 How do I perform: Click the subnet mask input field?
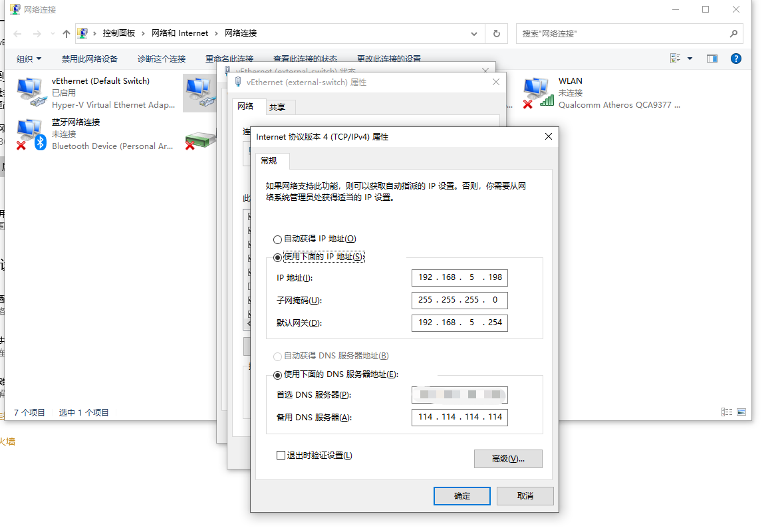460,300
